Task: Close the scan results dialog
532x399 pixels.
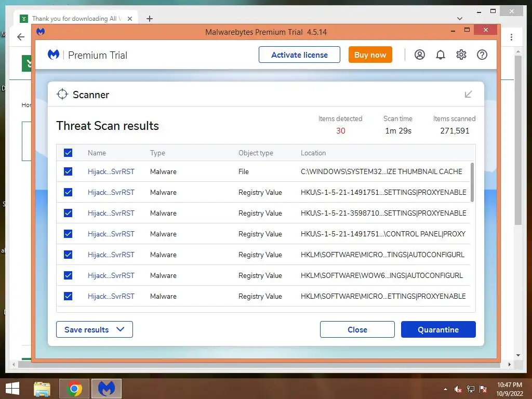Action: pyautogui.click(x=357, y=329)
